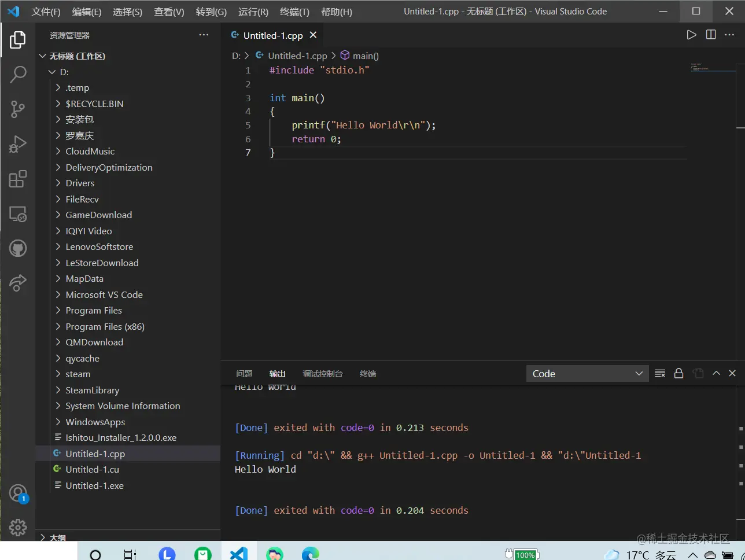Expand the SteamLibrary folder
Image resolution: width=745 pixels, height=560 pixels.
pos(128,390)
